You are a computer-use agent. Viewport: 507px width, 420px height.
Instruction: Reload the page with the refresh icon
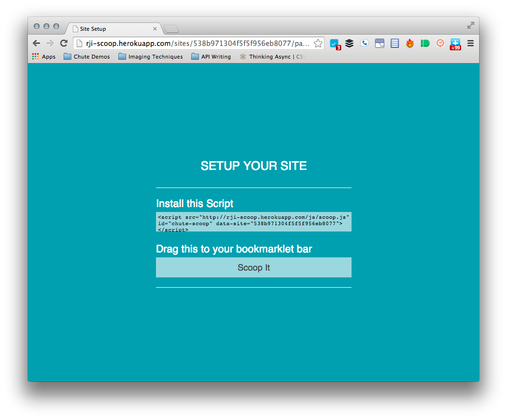pyautogui.click(x=64, y=43)
